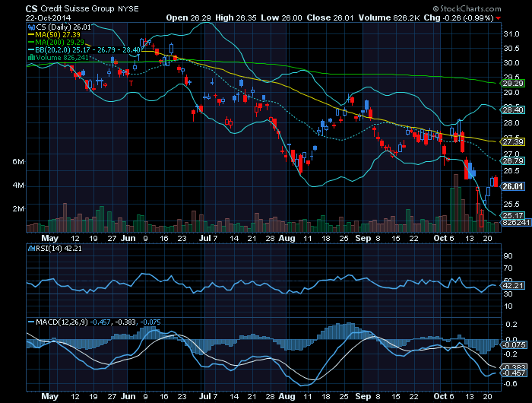Click the CS (Daily) 26.01 legend entry
The image size is (532, 403).
click(63, 27)
